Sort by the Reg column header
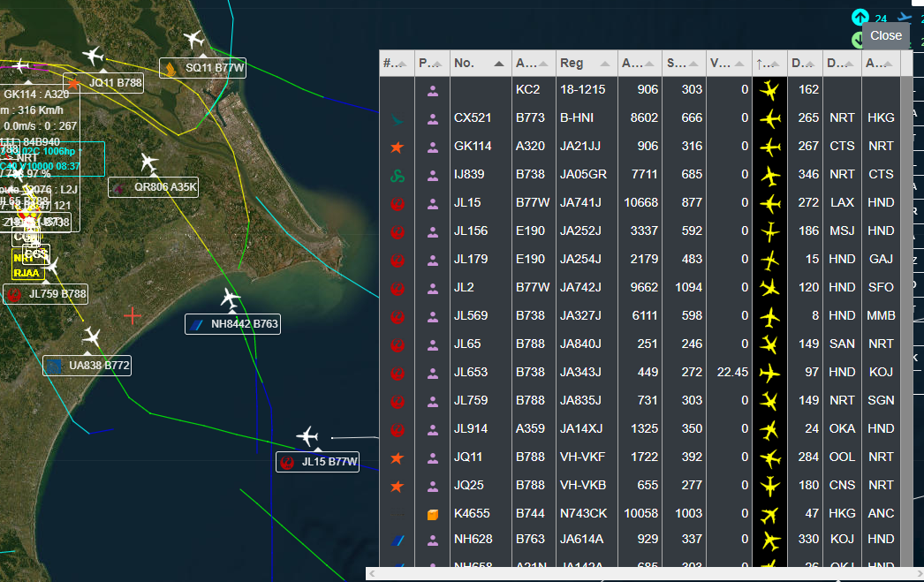This screenshot has width=924, height=582. tap(586, 63)
